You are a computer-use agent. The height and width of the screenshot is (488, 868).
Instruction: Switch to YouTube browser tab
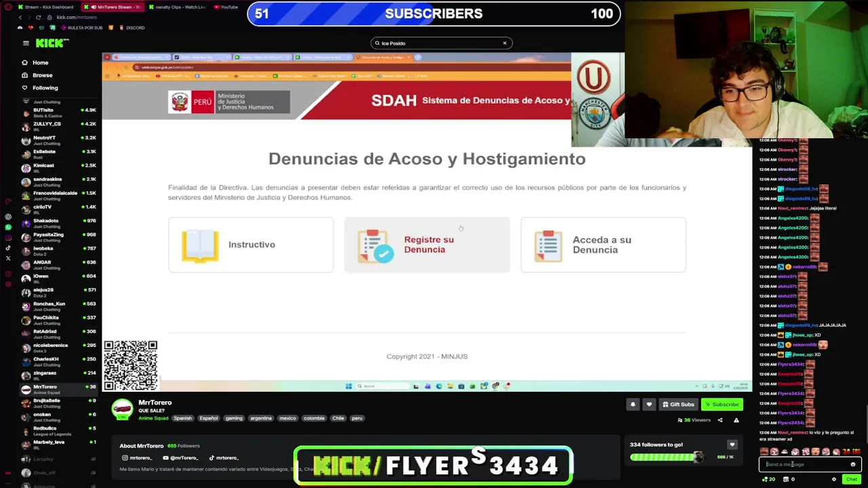pos(226,7)
